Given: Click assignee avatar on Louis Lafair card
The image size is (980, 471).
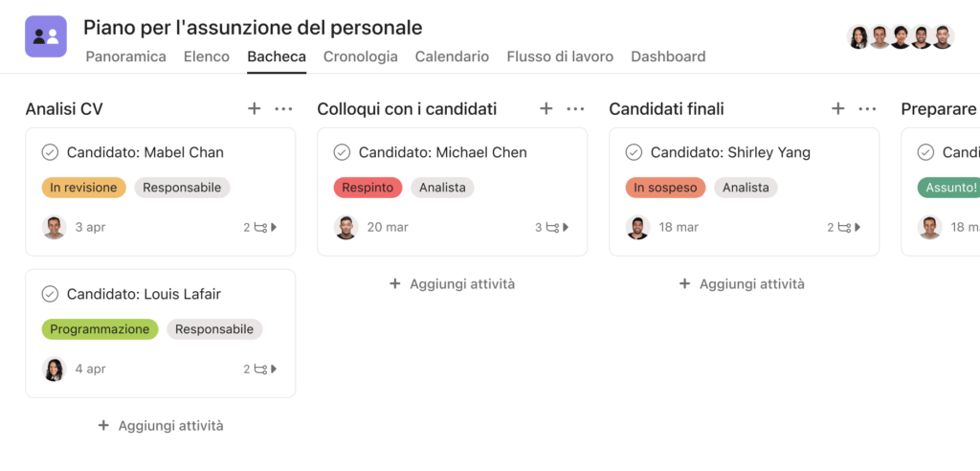Looking at the screenshot, I should click(x=55, y=369).
